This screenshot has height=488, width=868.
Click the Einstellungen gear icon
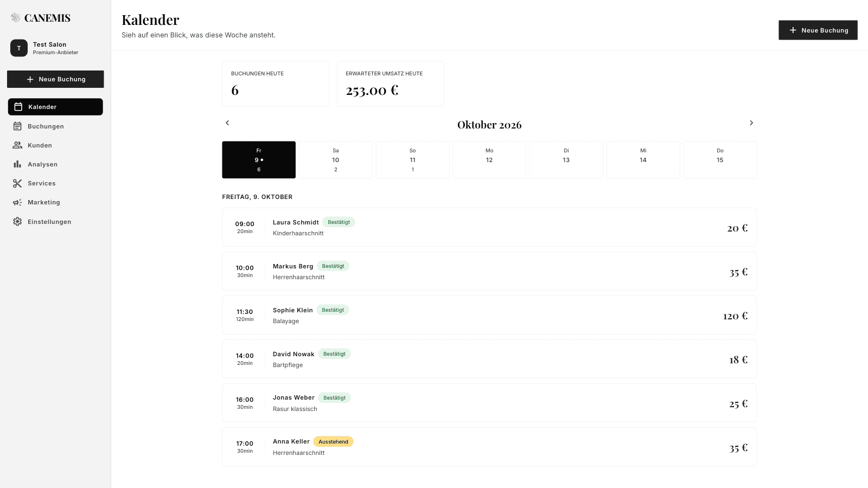pyautogui.click(x=17, y=222)
